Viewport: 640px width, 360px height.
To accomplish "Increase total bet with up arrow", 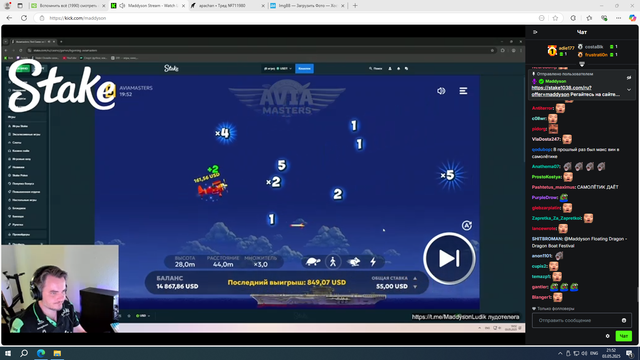I will point(415,278).
